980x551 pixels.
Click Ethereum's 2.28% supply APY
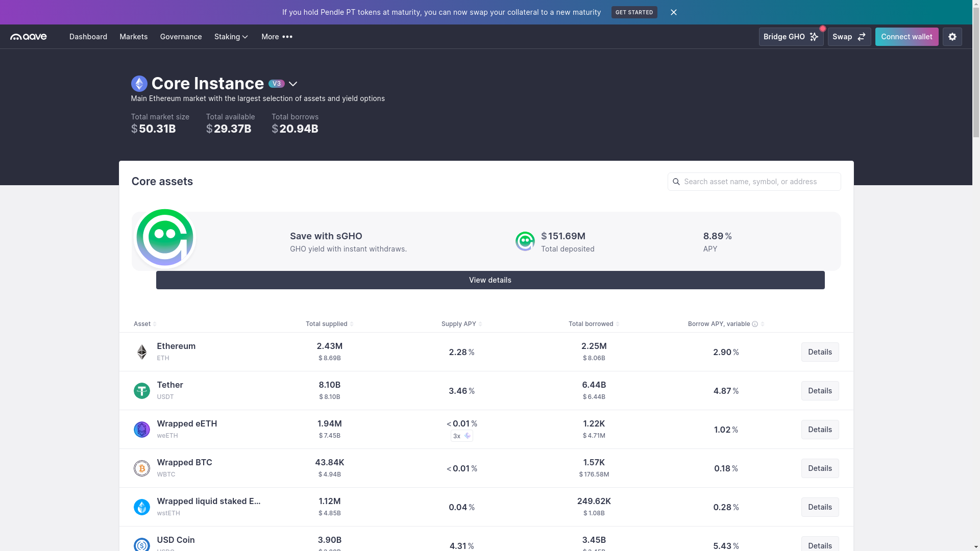point(462,352)
